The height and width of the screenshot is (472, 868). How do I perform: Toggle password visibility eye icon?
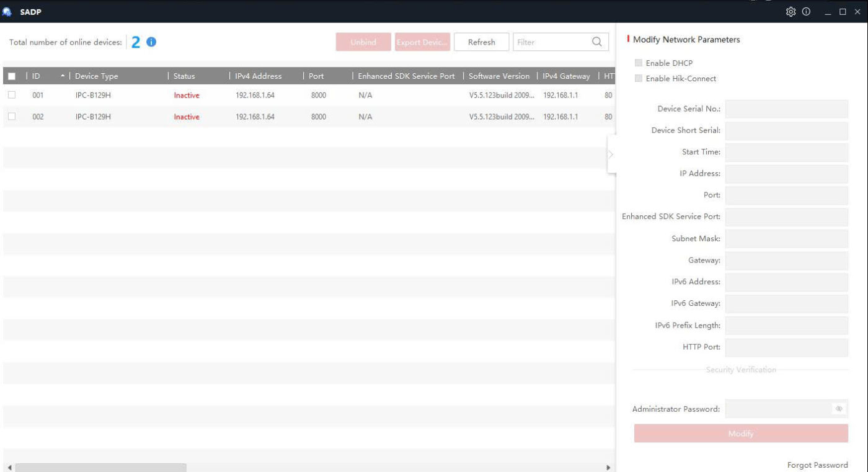[x=839, y=409]
